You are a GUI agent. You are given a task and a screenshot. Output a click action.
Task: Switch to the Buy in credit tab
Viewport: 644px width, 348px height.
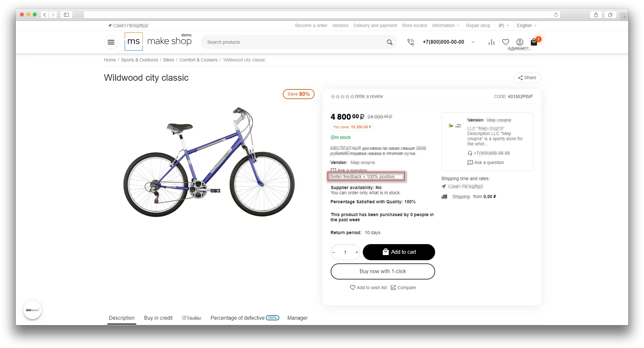158,318
